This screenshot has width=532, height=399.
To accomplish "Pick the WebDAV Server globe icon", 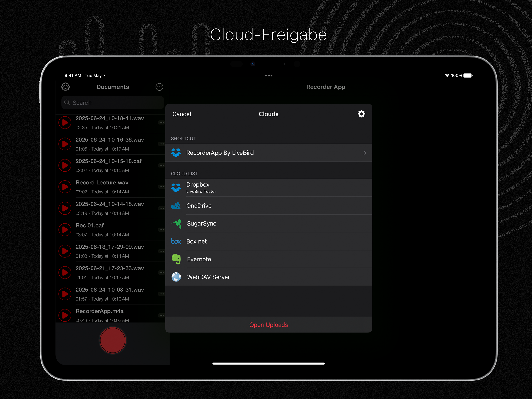I will [x=176, y=277].
